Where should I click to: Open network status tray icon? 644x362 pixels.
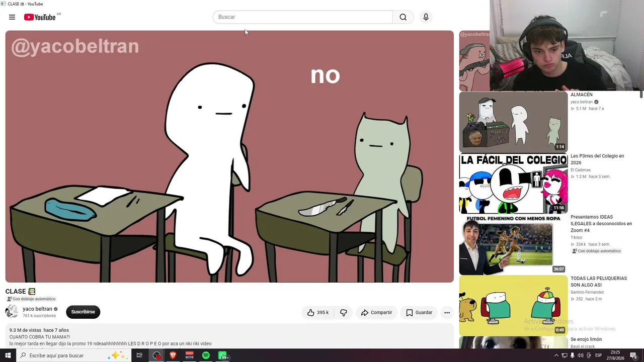pos(564,355)
